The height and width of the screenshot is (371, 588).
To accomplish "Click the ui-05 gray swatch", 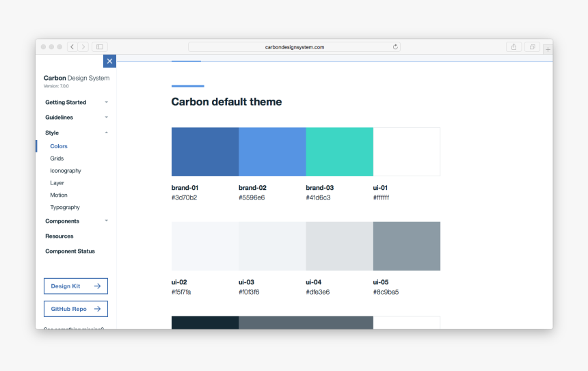I will pos(407,246).
